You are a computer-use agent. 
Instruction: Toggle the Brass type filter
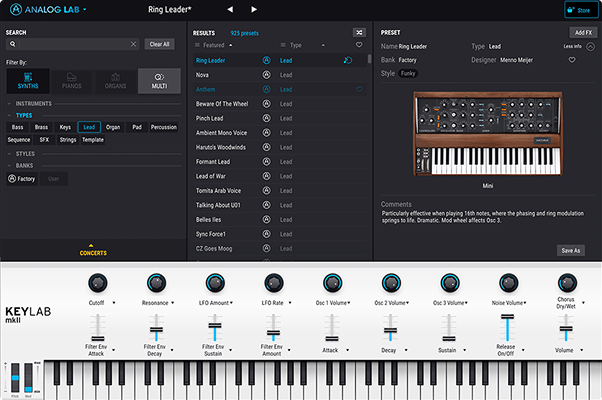tap(41, 127)
